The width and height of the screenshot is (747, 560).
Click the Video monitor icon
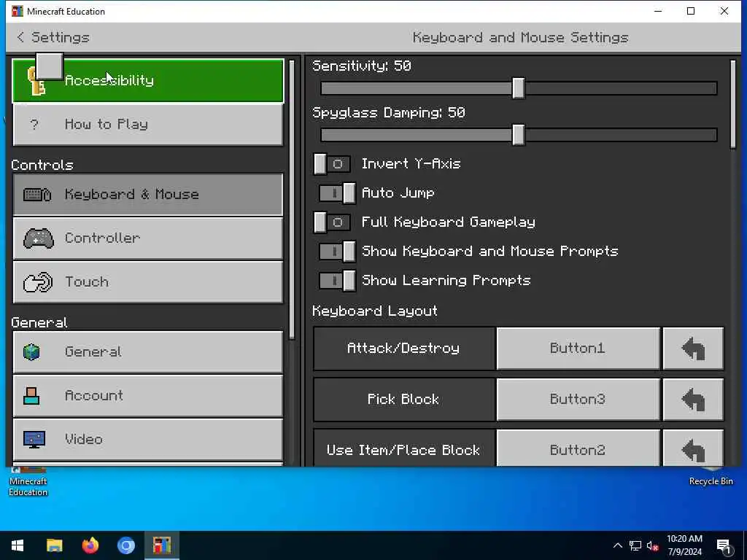(x=34, y=440)
